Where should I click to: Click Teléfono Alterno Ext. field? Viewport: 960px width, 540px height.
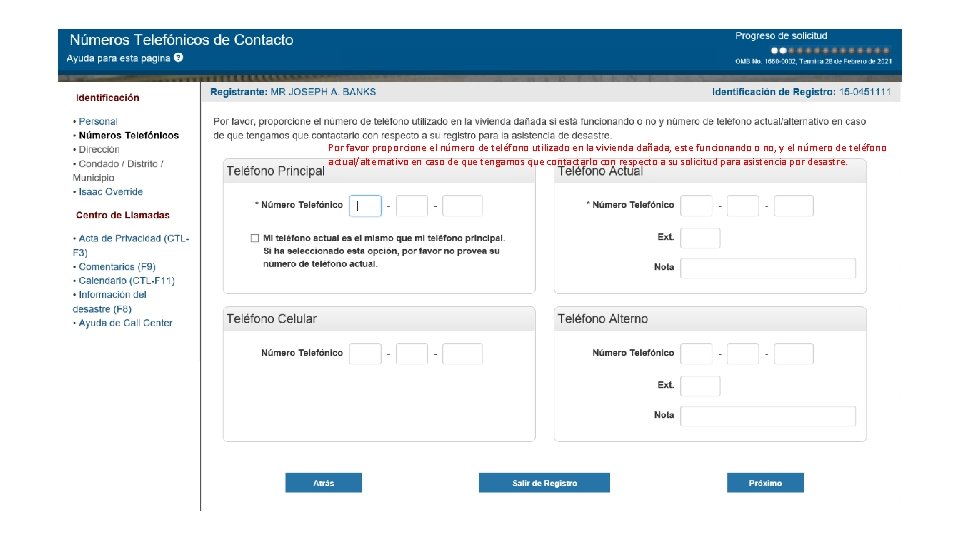tap(700, 386)
